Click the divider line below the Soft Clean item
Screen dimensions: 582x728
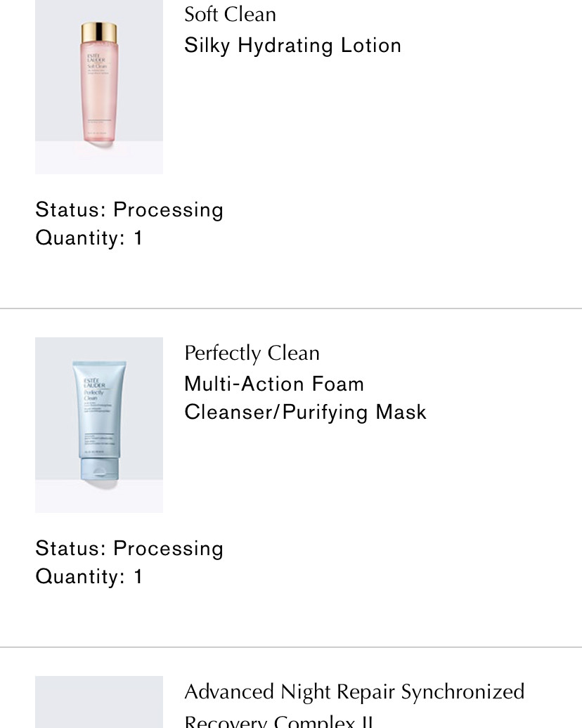click(x=291, y=308)
